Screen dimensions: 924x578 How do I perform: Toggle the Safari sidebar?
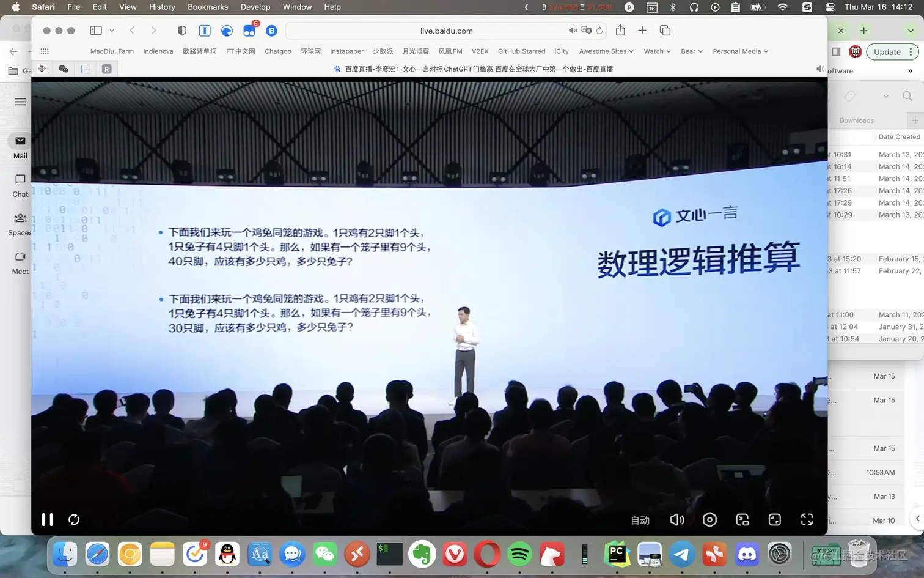click(x=96, y=30)
